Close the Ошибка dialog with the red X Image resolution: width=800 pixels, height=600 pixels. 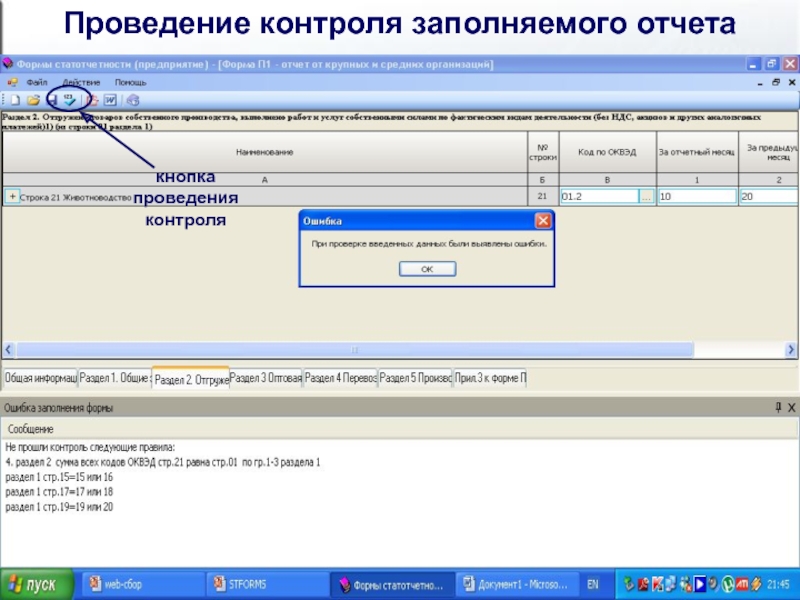[x=543, y=220]
